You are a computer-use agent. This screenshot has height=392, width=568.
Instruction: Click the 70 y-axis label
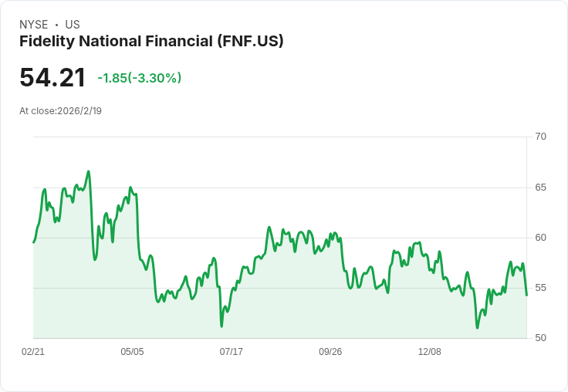540,137
